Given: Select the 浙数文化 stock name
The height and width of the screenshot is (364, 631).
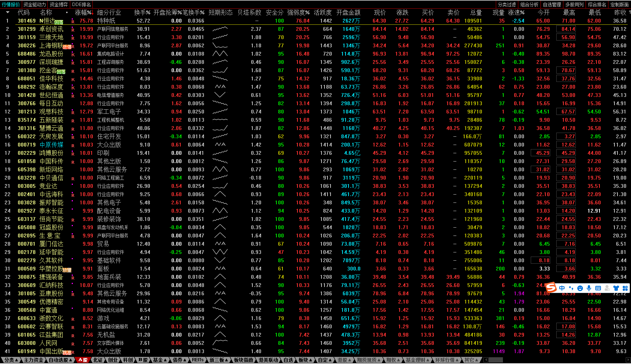Looking at the screenshot, I should (x=51, y=318).
